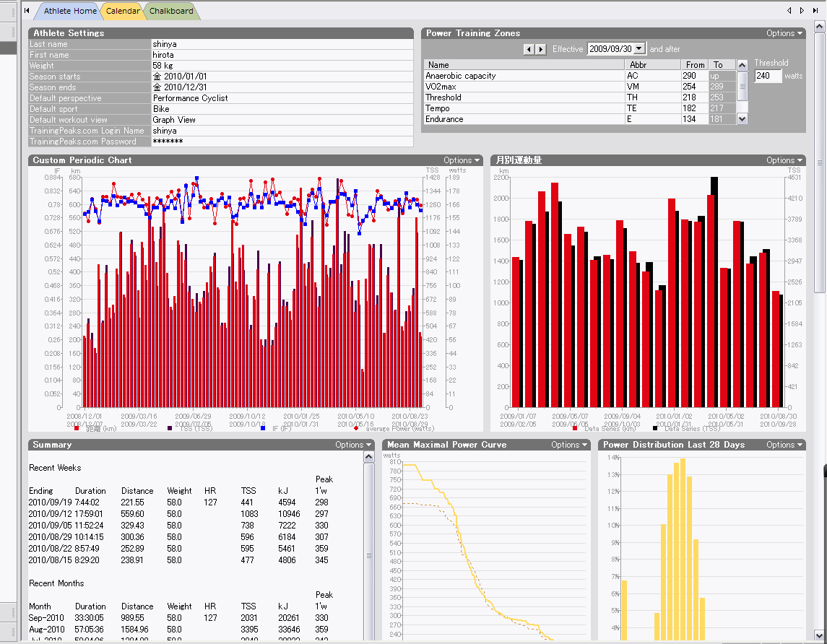The width and height of the screenshot is (827, 644).
Task: Click the Recent Weeks heading in Summary
Action: click(x=55, y=468)
